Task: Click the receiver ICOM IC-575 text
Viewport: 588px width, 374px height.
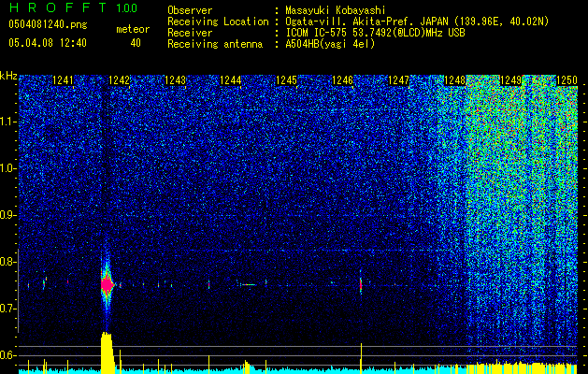Action: coord(375,33)
